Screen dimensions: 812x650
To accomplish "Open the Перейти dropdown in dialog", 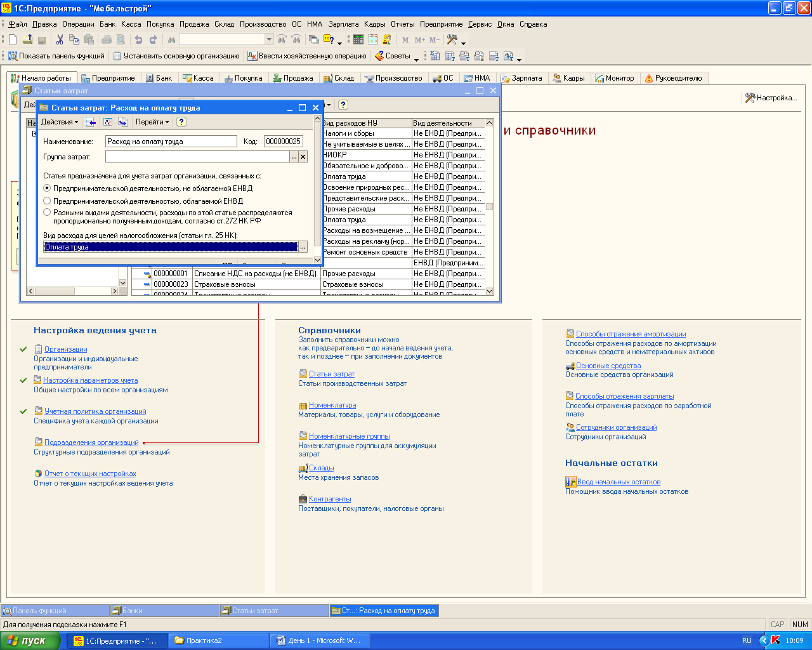I will (x=152, y=122).
